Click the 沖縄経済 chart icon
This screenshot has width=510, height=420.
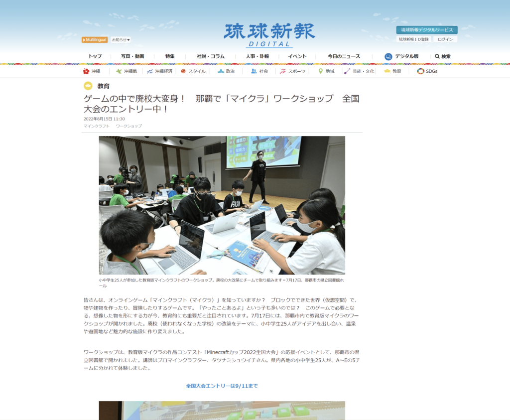coord(150,71)
